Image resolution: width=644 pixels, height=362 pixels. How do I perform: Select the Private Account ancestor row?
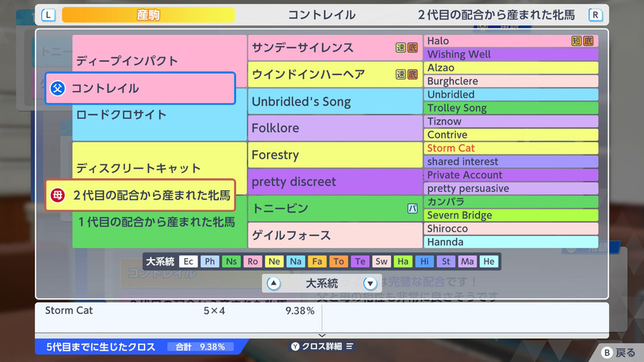click(x=511, y=175)
